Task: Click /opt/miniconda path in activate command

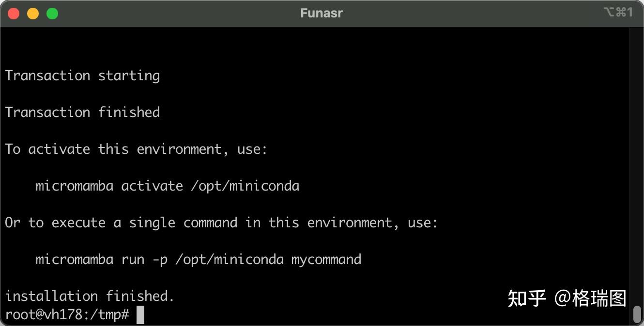Action: [245, 186]
